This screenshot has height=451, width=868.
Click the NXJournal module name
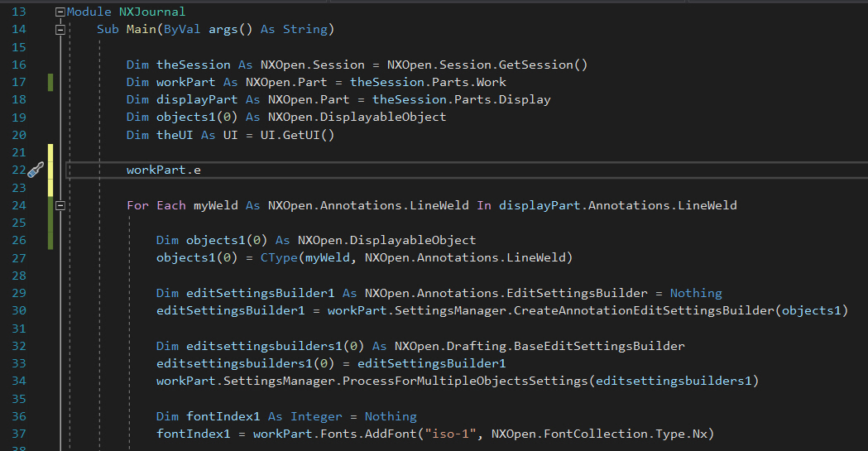pos(152,12)
